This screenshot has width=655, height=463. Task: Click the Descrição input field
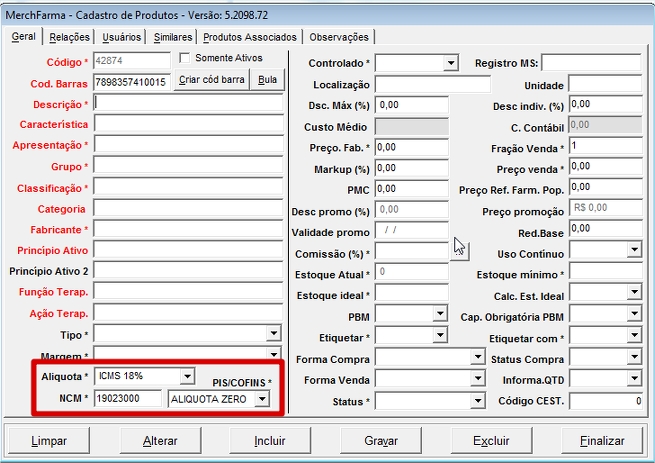188,103
